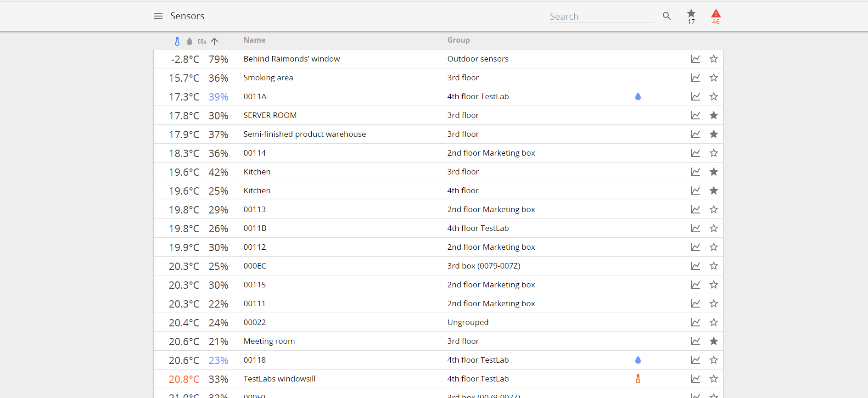Open the hamburger navigation menu

point(158,16)
